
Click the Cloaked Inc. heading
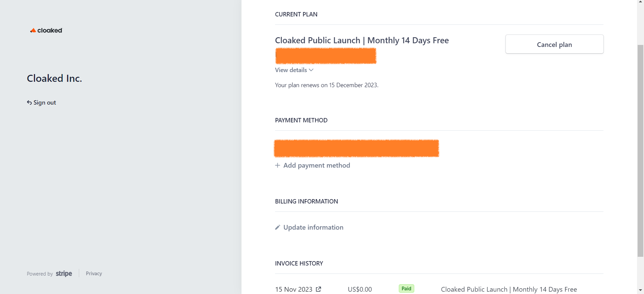tap(54, 78)
